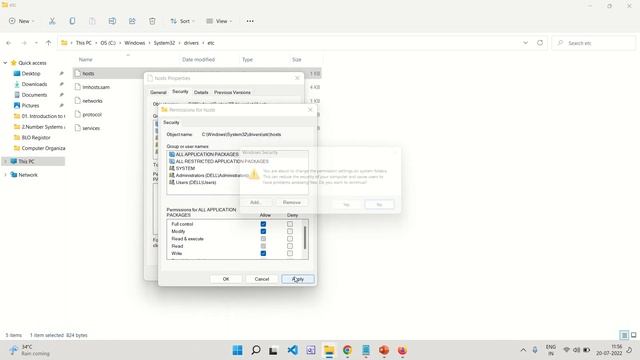Open Previous Versions tab
Image resolution: width=640 pixels, height=360 pixels.
tap(232, 92)
